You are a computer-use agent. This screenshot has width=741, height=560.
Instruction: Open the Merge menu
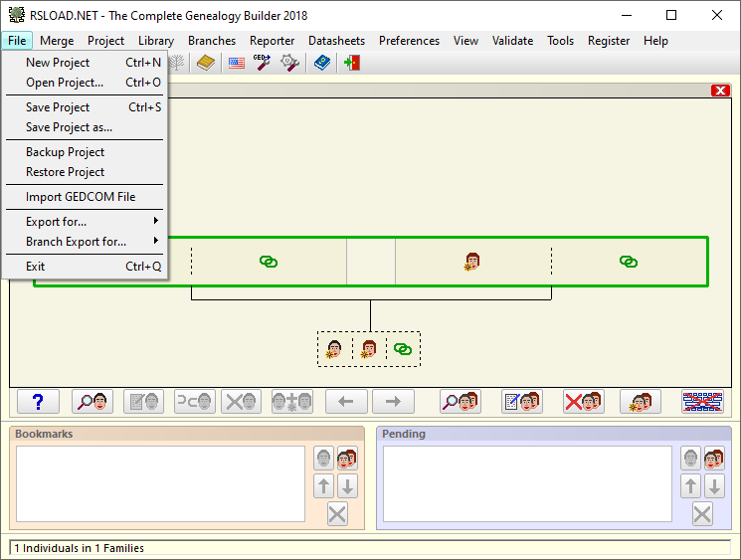click(x=57, y=41)
